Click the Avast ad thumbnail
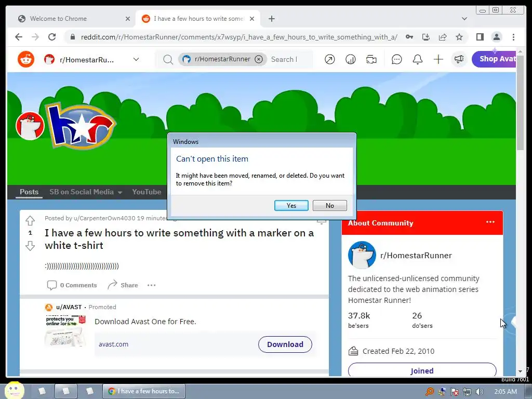The image size is (532, 399). click(65, 331)
